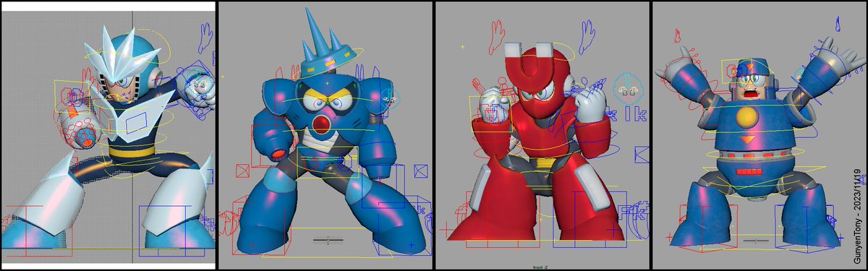This screenshot has height=271, width=868.
Task: Select the arms-raised round blue robot viewport
Action: (x=759, y=135)
